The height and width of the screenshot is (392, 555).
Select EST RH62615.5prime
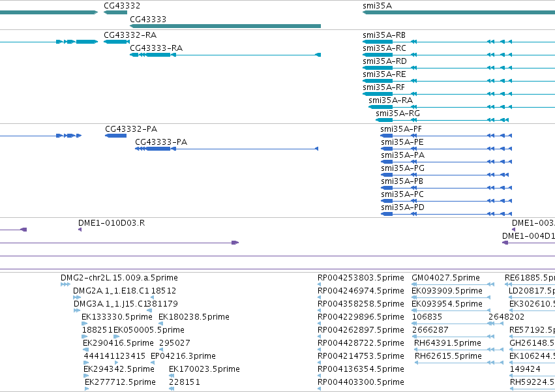[448, 356]
